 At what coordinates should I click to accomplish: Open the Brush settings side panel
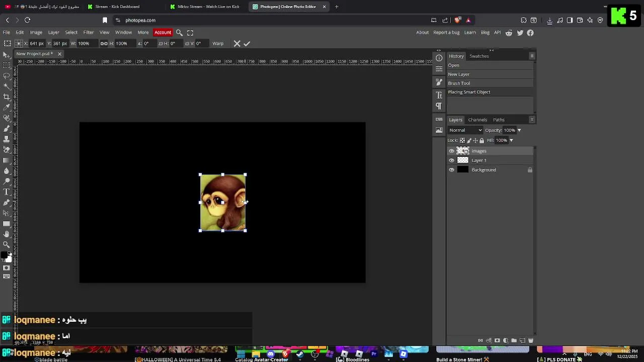(439, 82)
